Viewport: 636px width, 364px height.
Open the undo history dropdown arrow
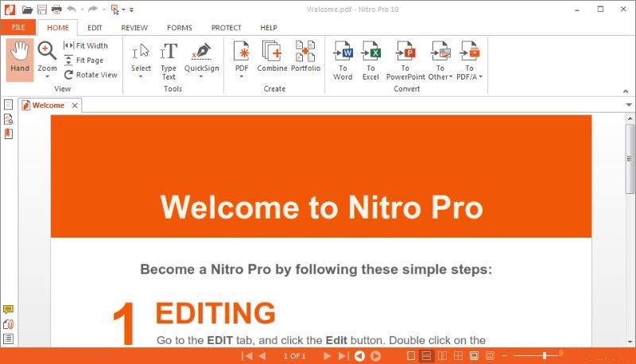82,10
